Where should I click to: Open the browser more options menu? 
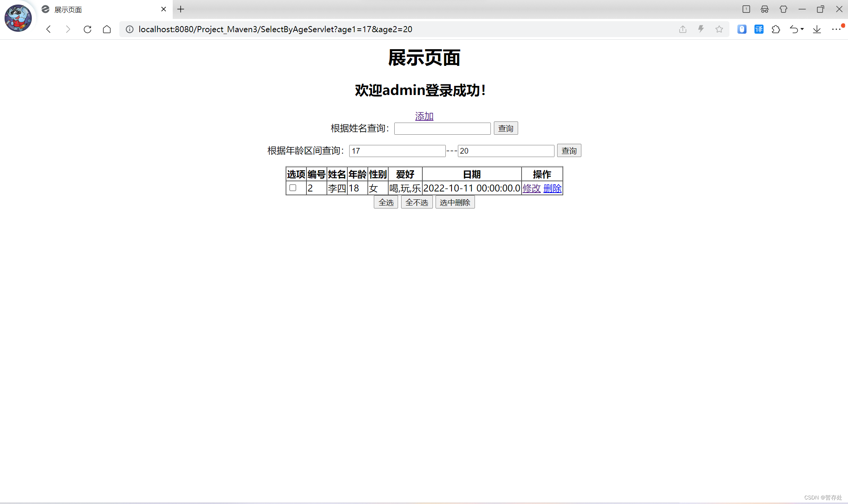pyautogui.click(x=836, y=29)
